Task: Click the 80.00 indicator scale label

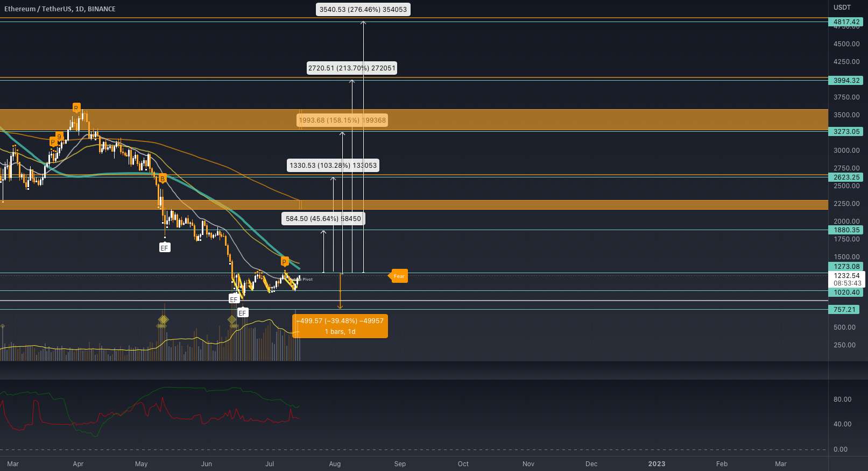Action: [x=842, y=399]
